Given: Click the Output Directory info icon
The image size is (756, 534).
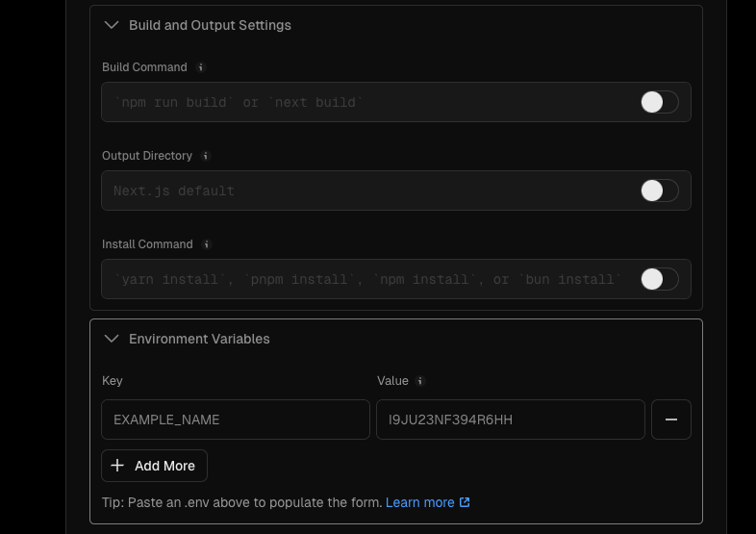Looking at the screenshot, I should [206, 156].
